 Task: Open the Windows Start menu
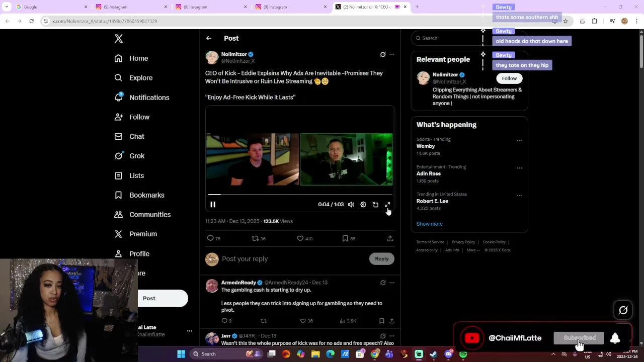[x=181, y=354]
